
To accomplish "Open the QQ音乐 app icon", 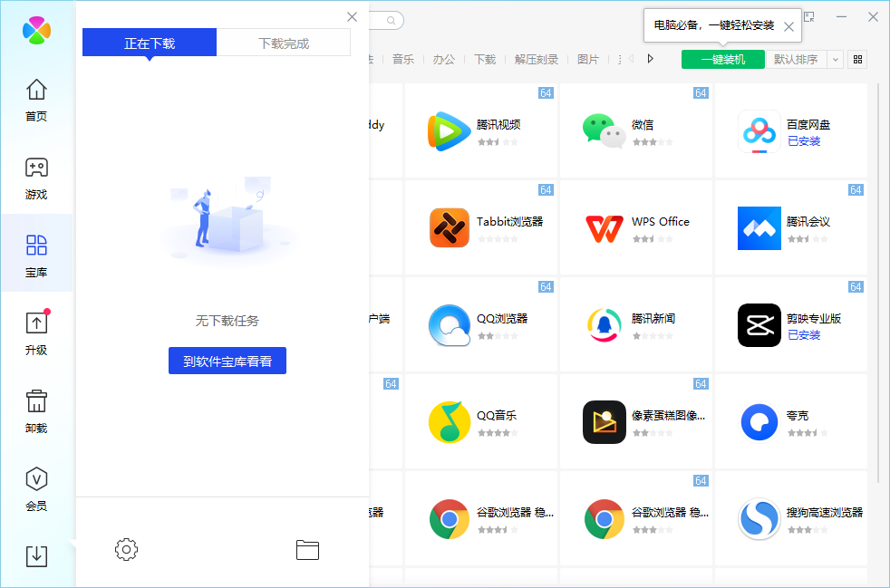I will point(449,422).
